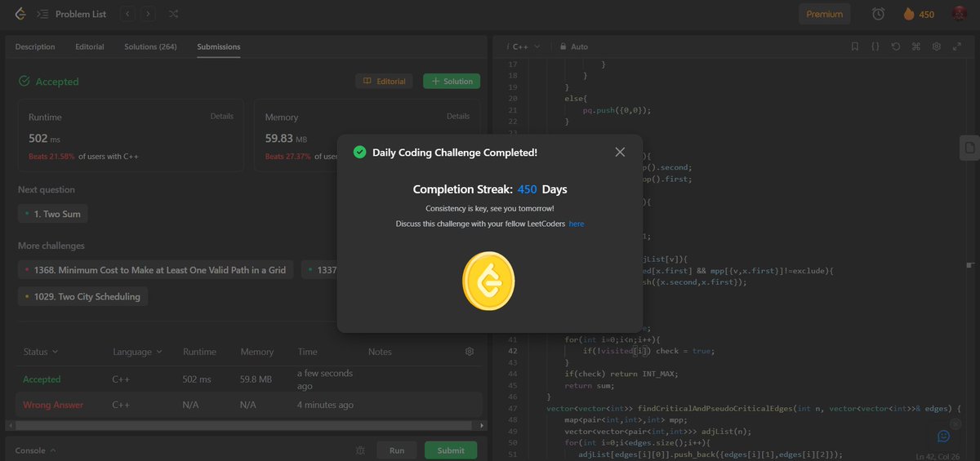Go to the previous problem arrow
The width and height of the screenshot is (980, 461).
[x=127, y=14]
